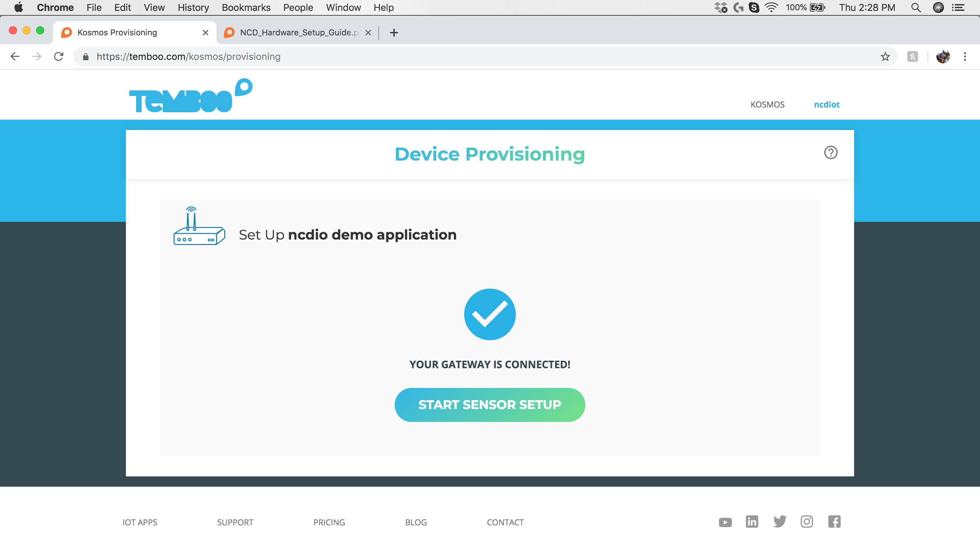Open the Instagram social icon
The image size is (980, 539).
click(806, 522)
